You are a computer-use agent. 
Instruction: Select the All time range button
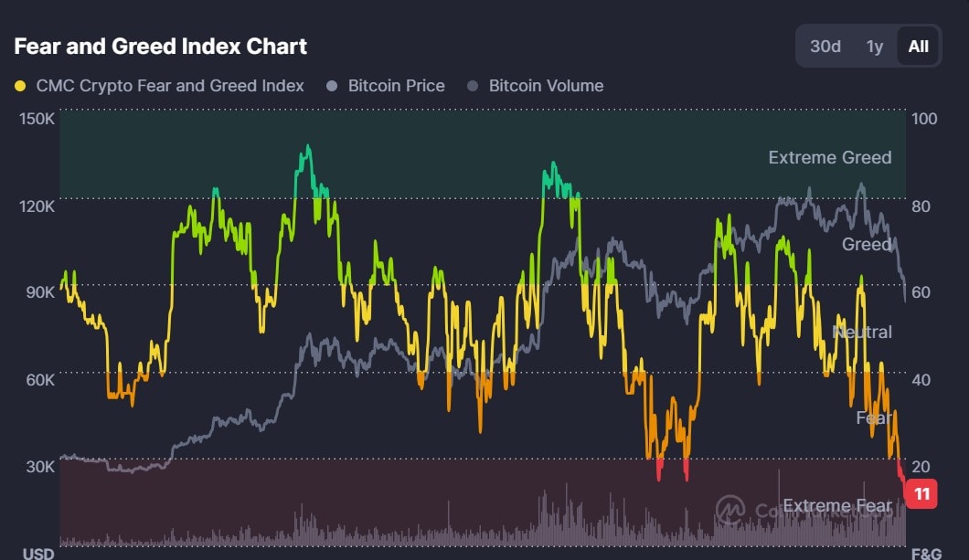tap(917, 46)
